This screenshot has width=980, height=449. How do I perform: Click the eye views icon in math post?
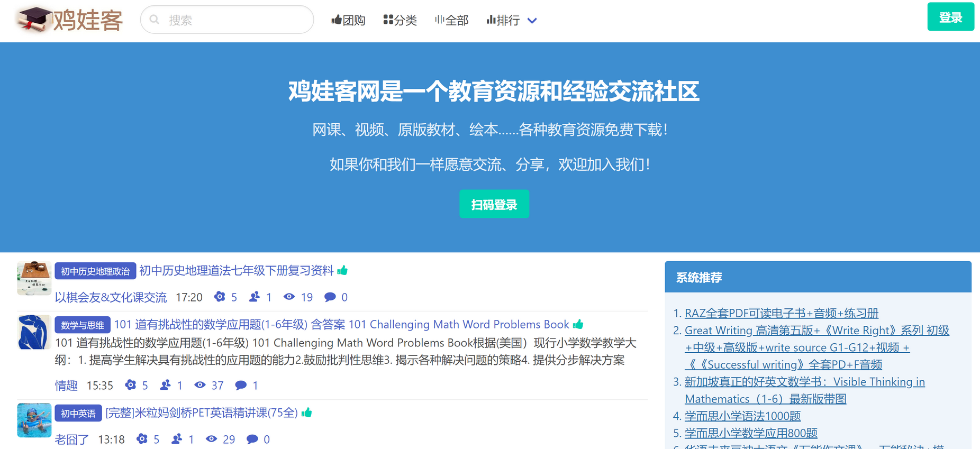click(200, 386)
